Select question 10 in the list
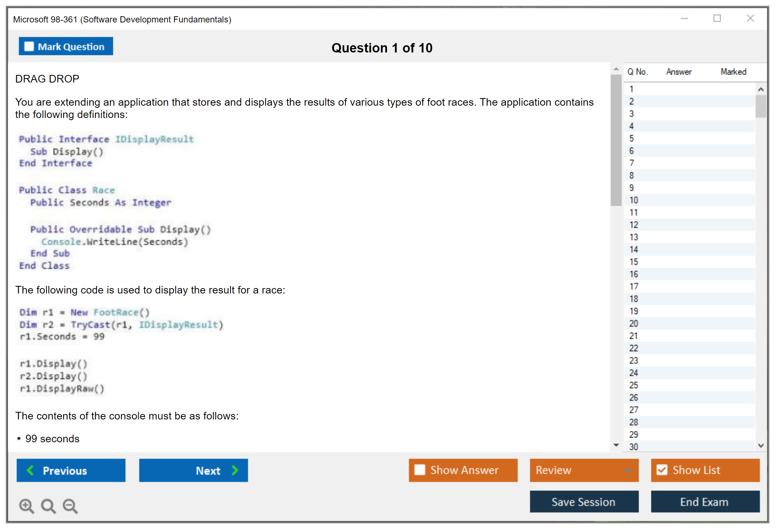 634,200
